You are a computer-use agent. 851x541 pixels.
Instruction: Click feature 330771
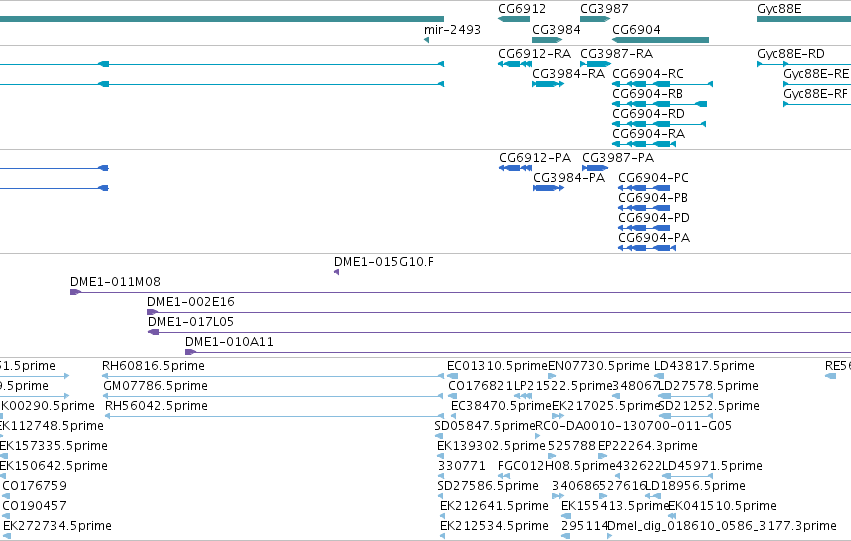click(x=461, y=466)
